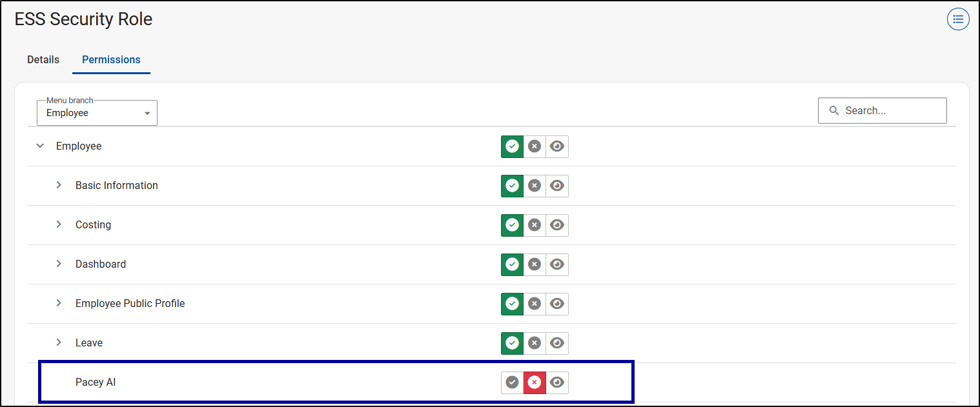Set Employee row to view-only eye
Viewport: 980px width, 407px height.
click(557, 146)
